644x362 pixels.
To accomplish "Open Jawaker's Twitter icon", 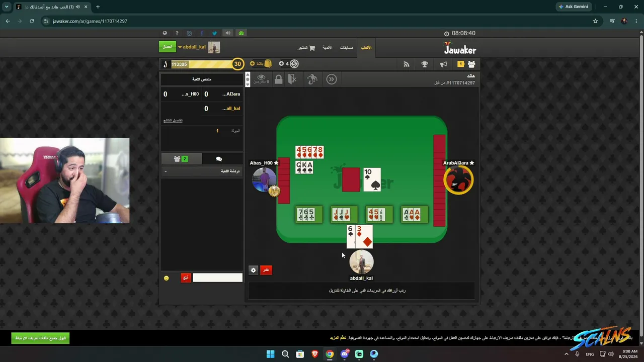I will tap(214, 33).
